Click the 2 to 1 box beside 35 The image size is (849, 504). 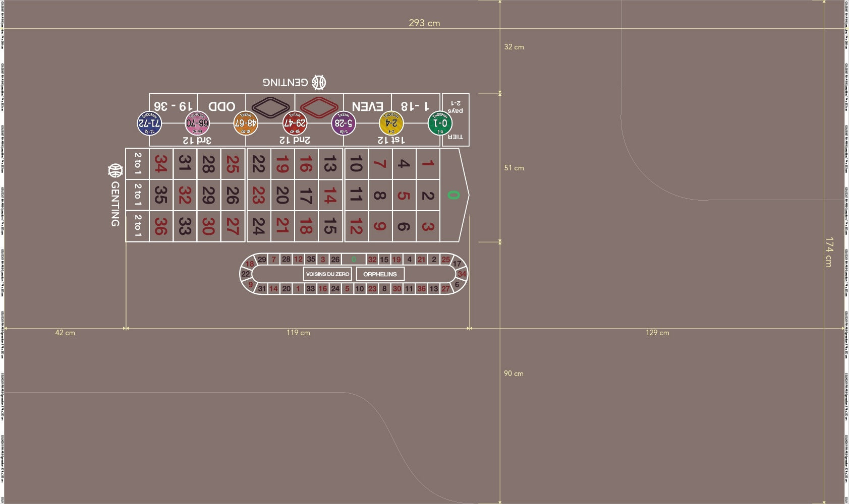[138, 195]
